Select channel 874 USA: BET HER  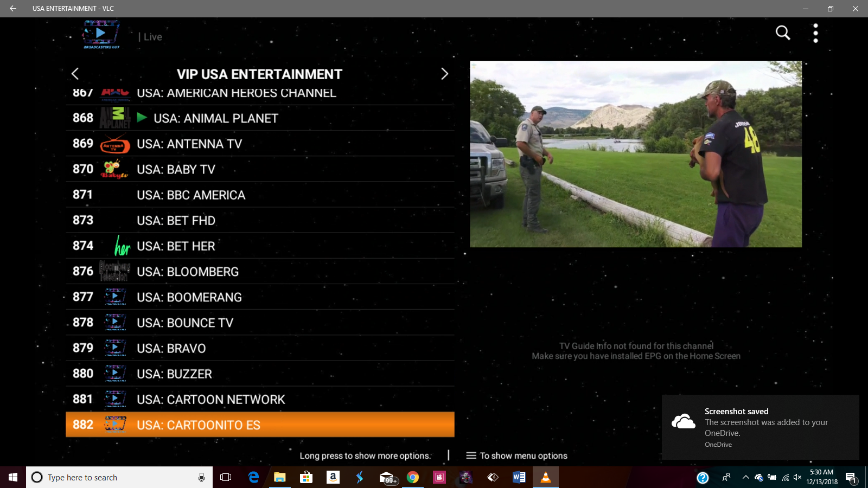[260, 246]
